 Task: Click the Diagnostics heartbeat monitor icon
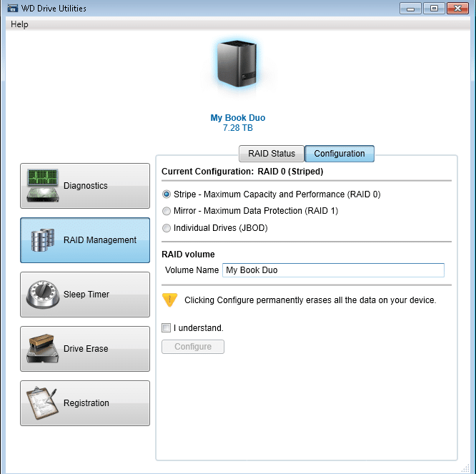point(42,186)
